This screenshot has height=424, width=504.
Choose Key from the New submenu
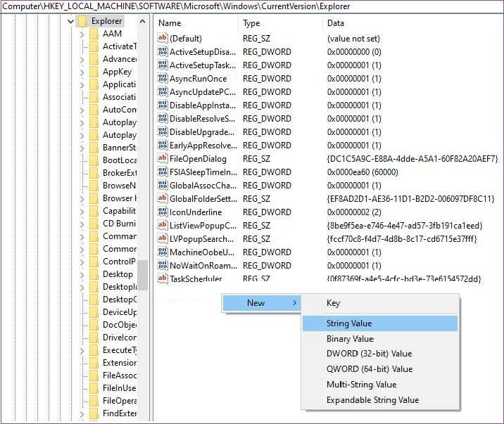(x=380, y=303)
